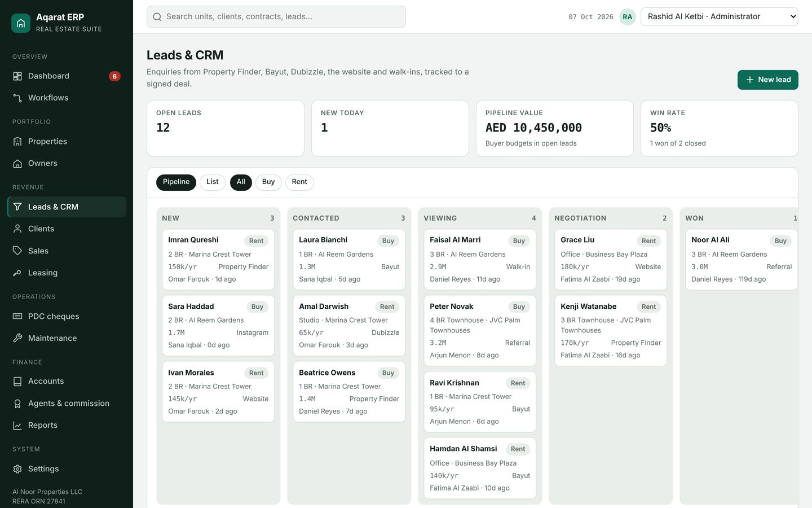This screenshot has height=508, width=812.
Task: Click the Owners house icon
Action: pos(17,164)
